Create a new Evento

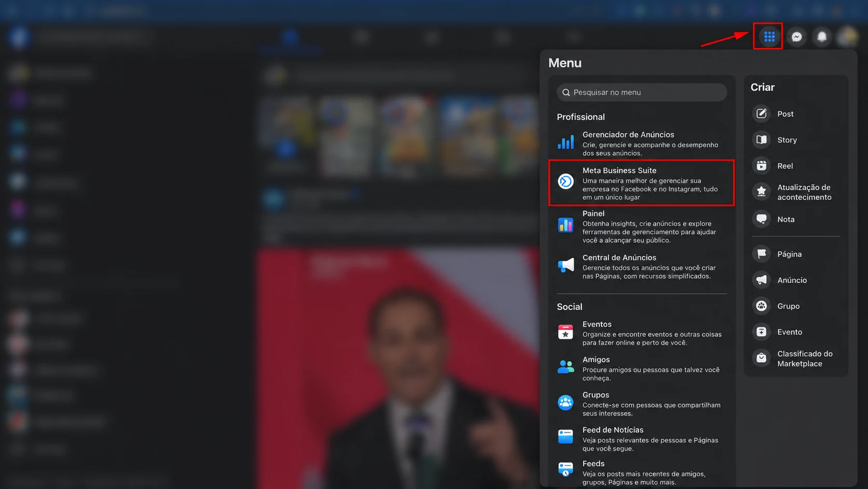tap(790, 332)
